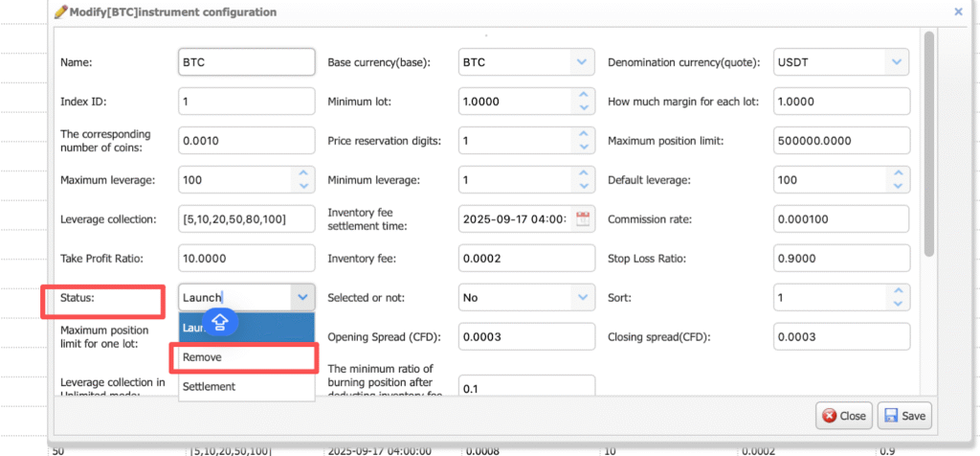980x456 pixels.
Task: Decrease Maximum leverage with down arrow
Action: [303, 185]
